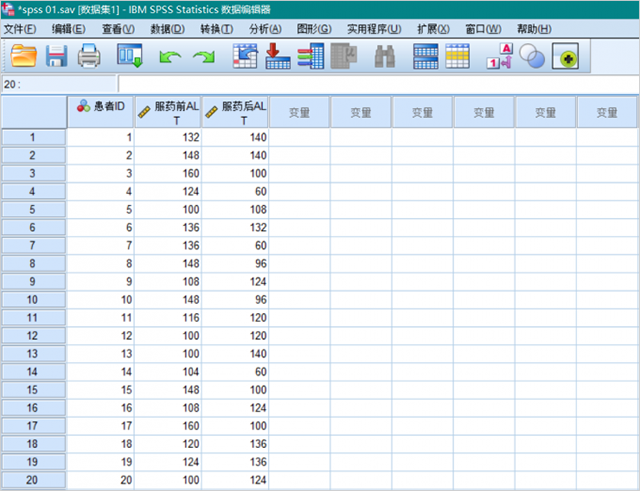Open the 数据(D) menu
This screenshot has width=640, height=491.
click(167, 29)
